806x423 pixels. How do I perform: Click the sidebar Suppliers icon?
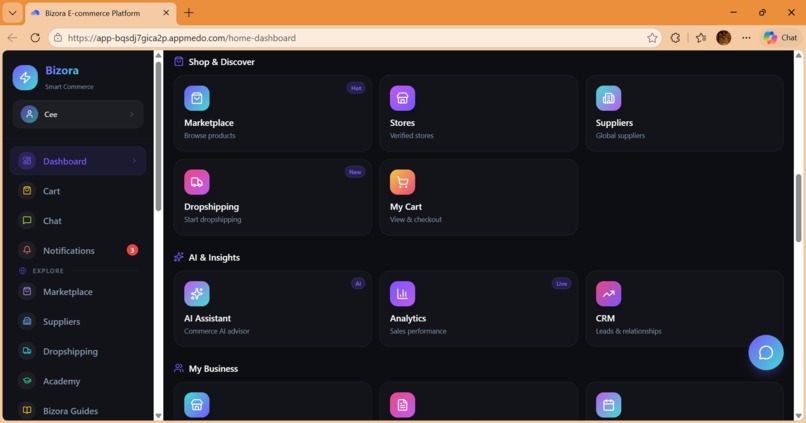click(27, 321)
